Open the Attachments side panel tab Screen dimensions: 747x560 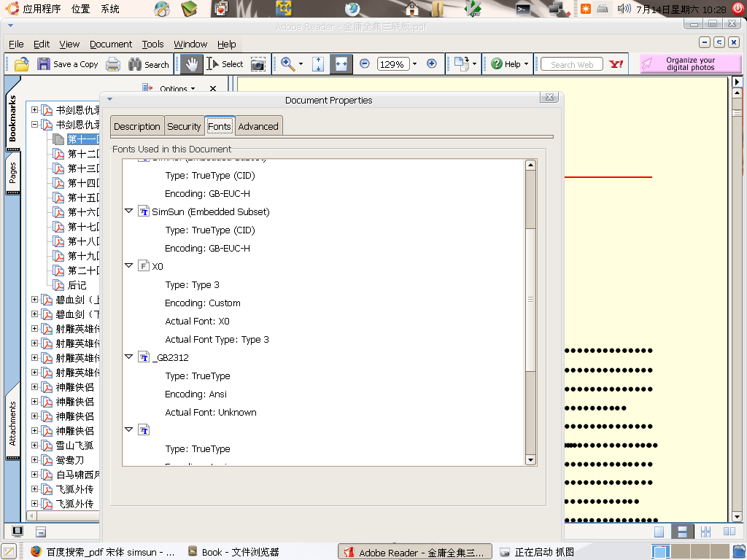(x=12, y=423)
